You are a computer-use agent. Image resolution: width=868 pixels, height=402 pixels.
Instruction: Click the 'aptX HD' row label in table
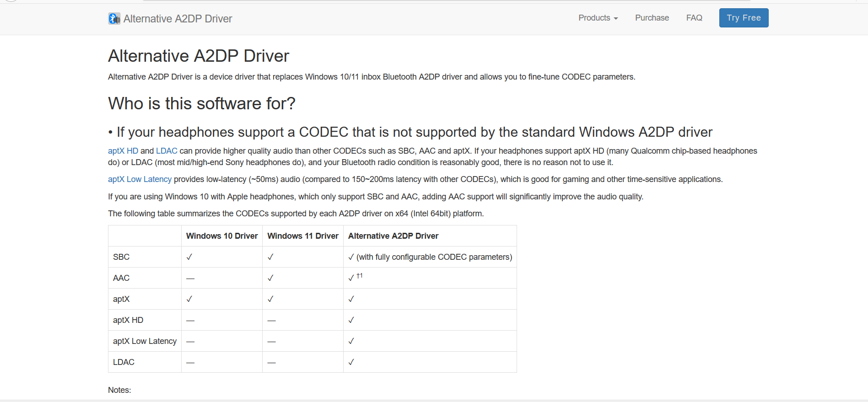click(128, 320)
